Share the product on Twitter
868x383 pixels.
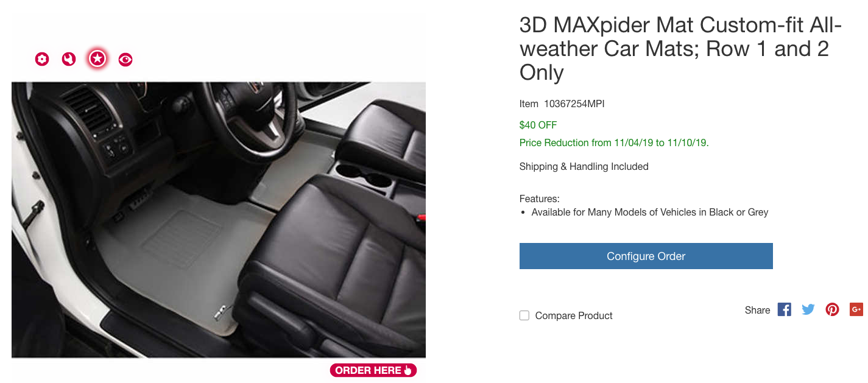(808, 309)
